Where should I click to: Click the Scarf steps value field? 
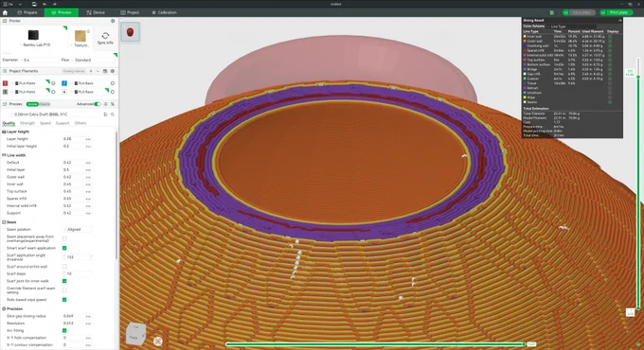coord(78,273)
